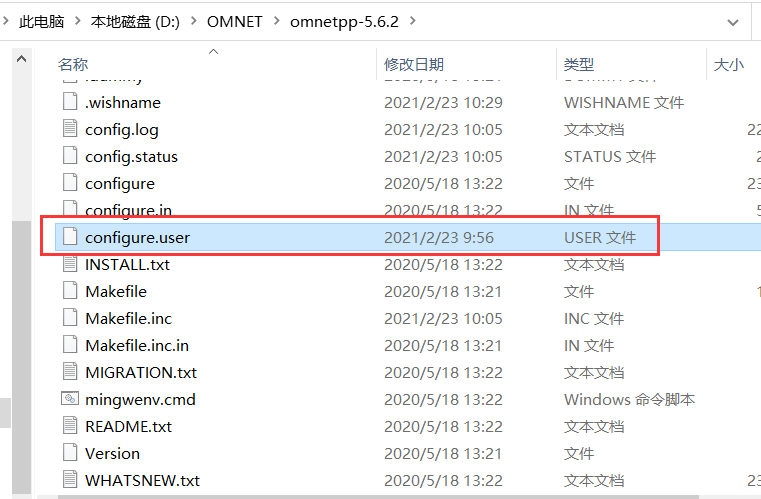Select the Version file name
Screen dimensions: 761x499
pos(113,453)
